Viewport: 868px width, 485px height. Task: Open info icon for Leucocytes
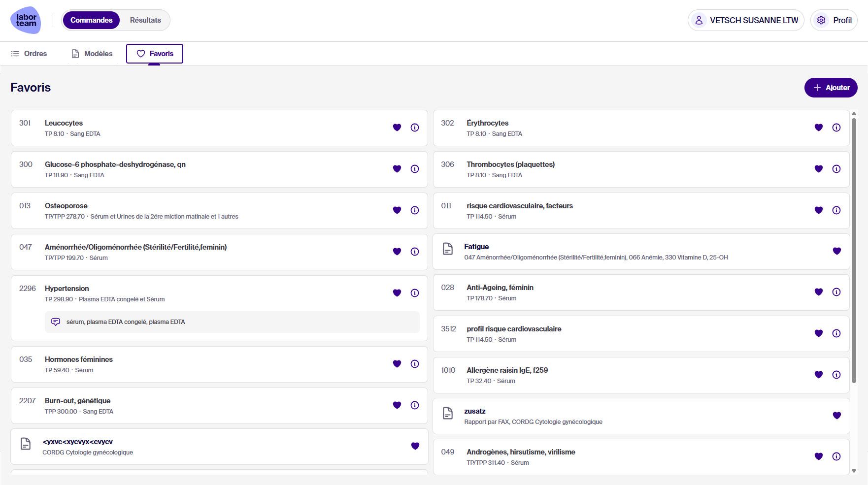coord(415,128)
